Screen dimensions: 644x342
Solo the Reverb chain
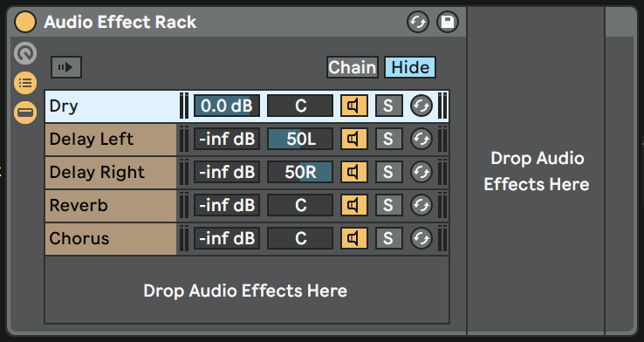[x=388, y=205]
